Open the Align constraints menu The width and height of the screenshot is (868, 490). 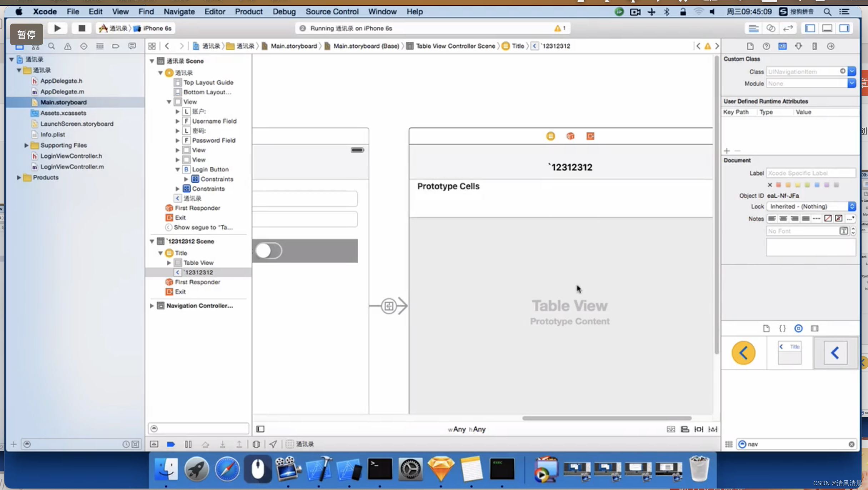[685, 429]
